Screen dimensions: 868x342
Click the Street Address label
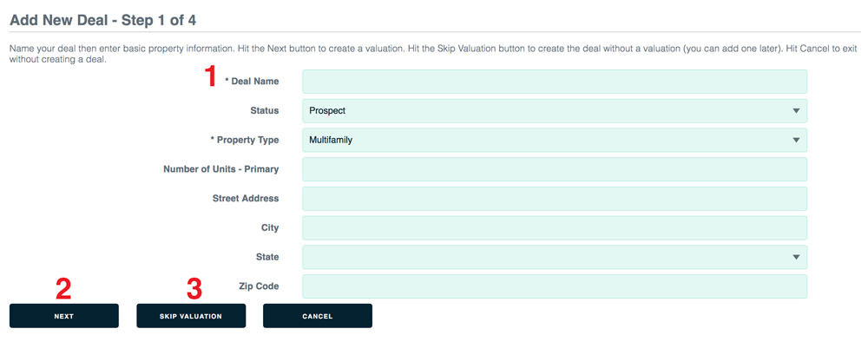coord(246,198)
